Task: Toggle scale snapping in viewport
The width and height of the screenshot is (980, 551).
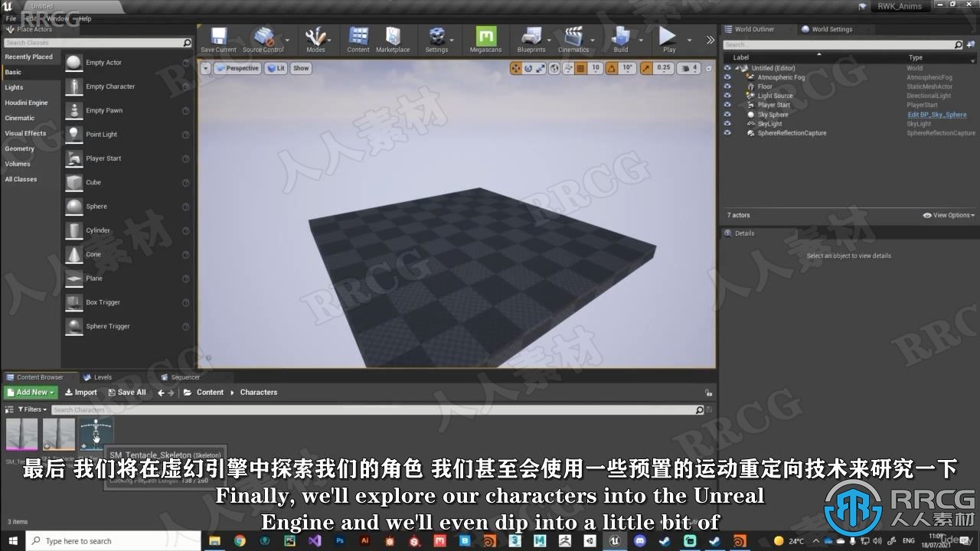Action: pos(646,68)
